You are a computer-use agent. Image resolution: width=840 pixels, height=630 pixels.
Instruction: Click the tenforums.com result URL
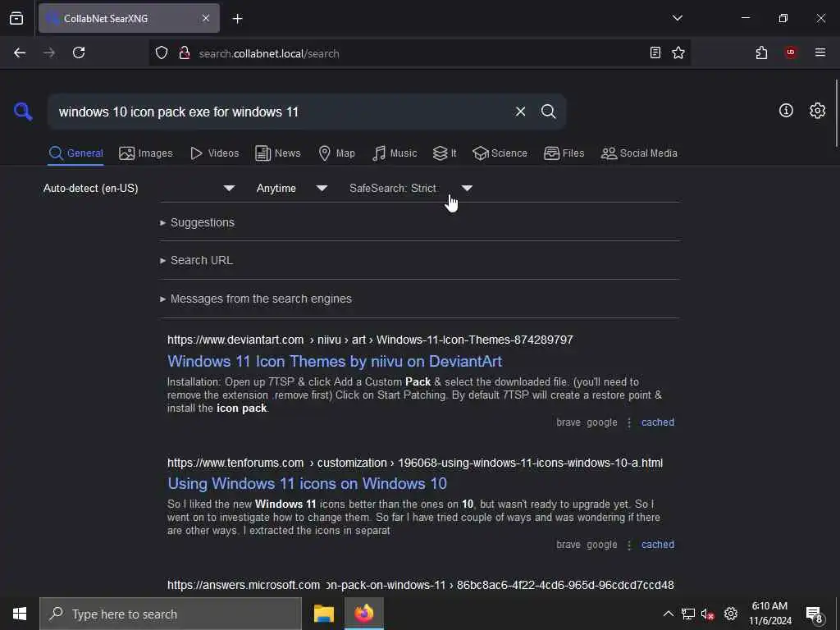point(415,463)
